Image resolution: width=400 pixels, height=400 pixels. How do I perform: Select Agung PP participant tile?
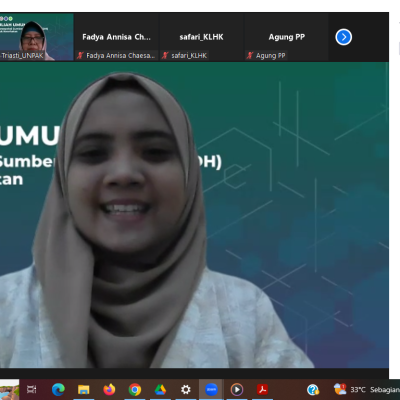pyautogui.click(x=286, y=37)
